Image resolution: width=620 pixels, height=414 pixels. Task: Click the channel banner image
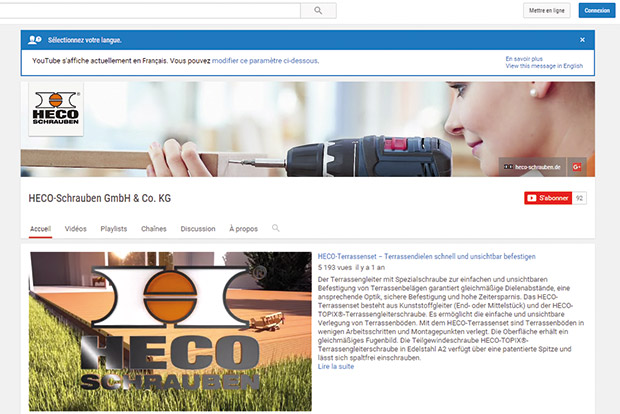[308, 129]
